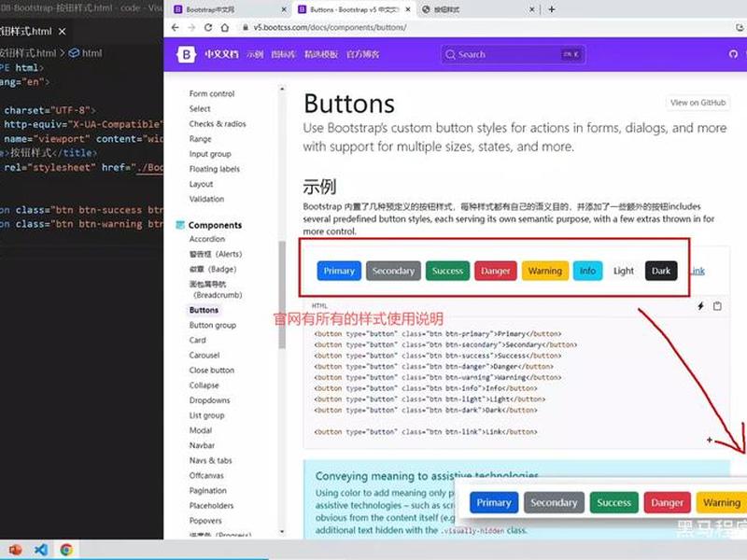Open Select in sidebar
The height and width of the screenshot is (560, 747).
point(200,109)
